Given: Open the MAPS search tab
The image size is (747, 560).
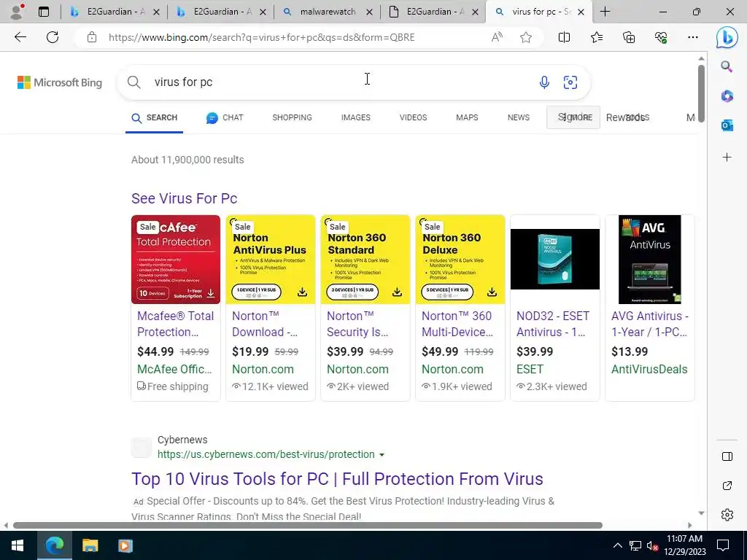Looking at the screenshot, I should point(467,117).
